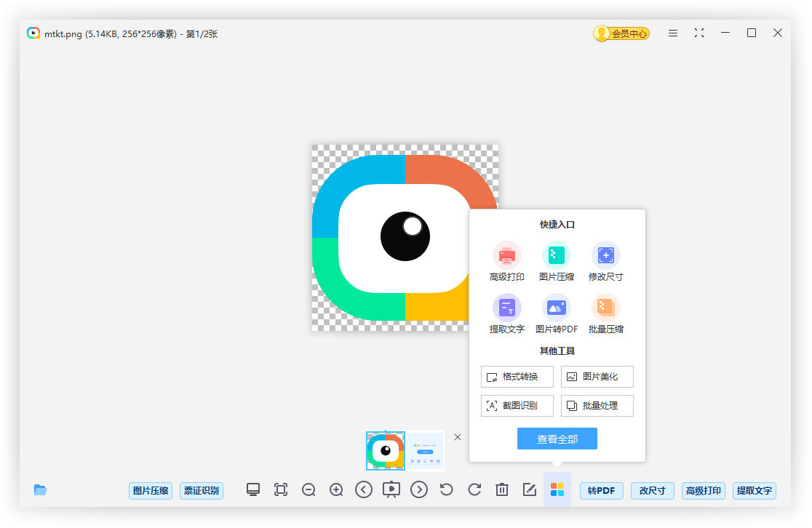Go to next image arrow
The width and height of the screenshot is (812, 528).
click(419, 489)
